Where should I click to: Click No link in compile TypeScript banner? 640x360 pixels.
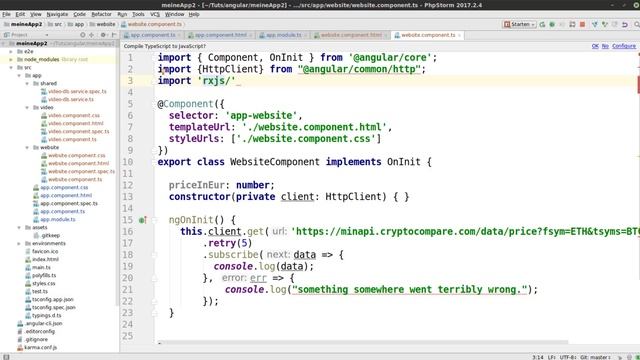click(605, 46)
